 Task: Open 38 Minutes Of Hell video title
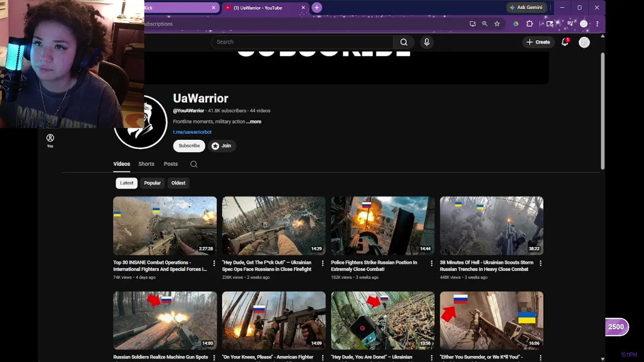(x=487, y=266)
